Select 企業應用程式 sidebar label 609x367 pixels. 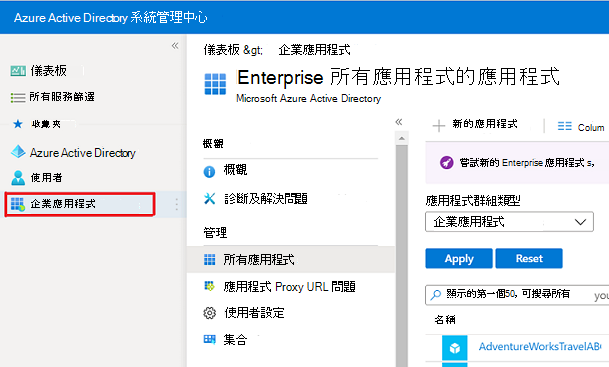[63, 204]
